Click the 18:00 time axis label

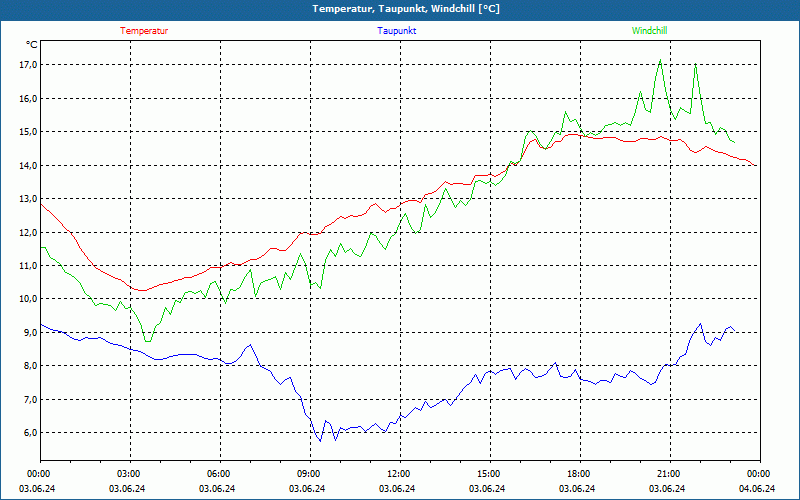pos(578,474)
